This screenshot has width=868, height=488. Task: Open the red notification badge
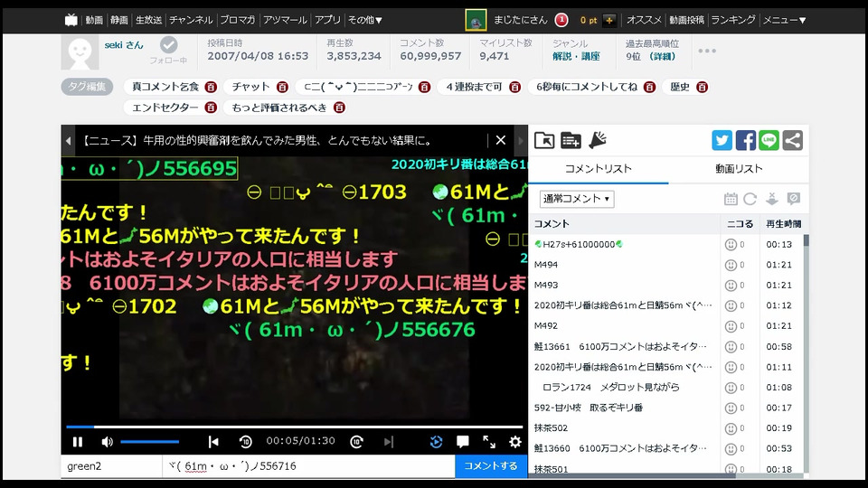(x=561, y=20)
